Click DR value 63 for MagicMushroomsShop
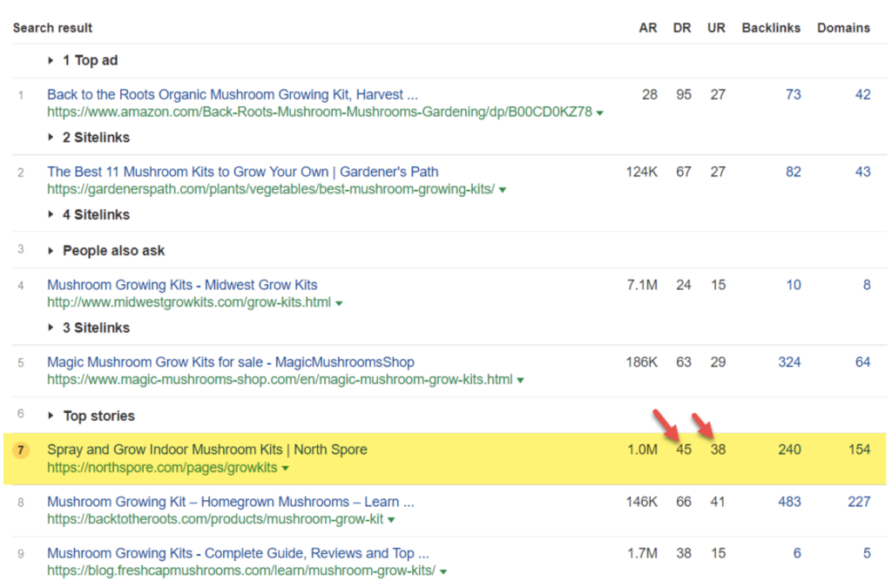 tap(684, 362)
